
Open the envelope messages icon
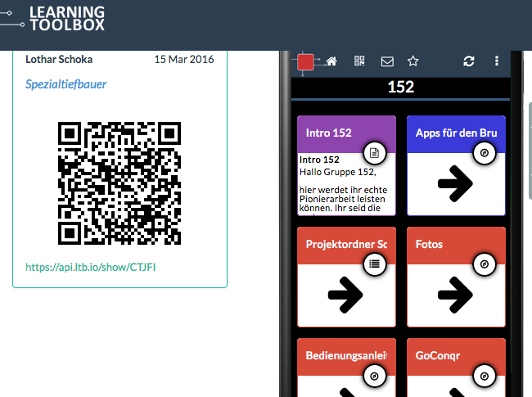(387, 61)
